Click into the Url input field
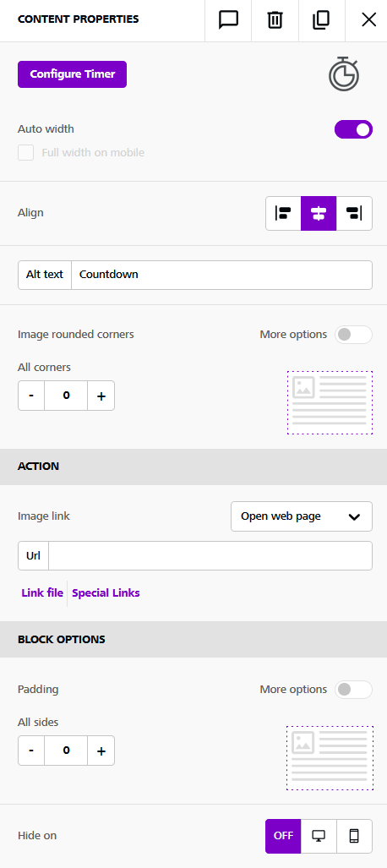 tap(210, 556)
